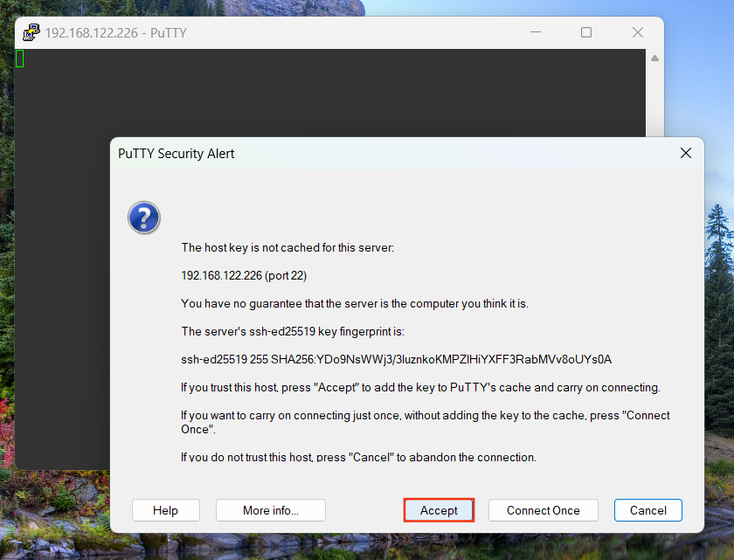Click the PuTTY icon in the title bar
The image size is (734, 560).
pyautogui.click(x=31, y=33)
